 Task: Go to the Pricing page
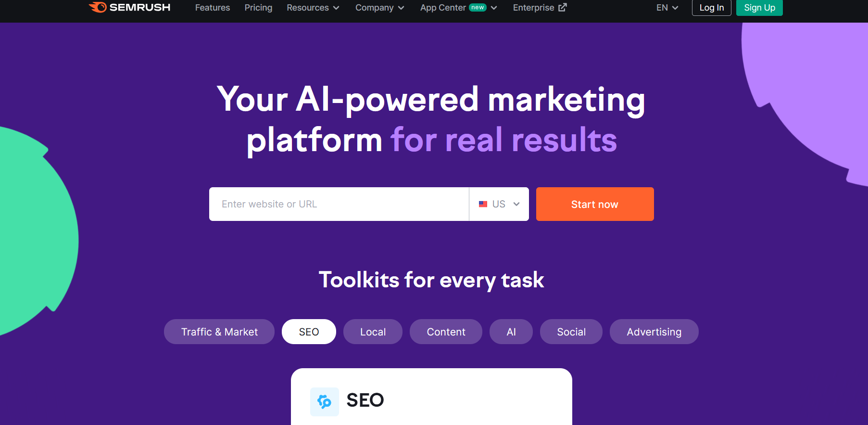[258, 8]
